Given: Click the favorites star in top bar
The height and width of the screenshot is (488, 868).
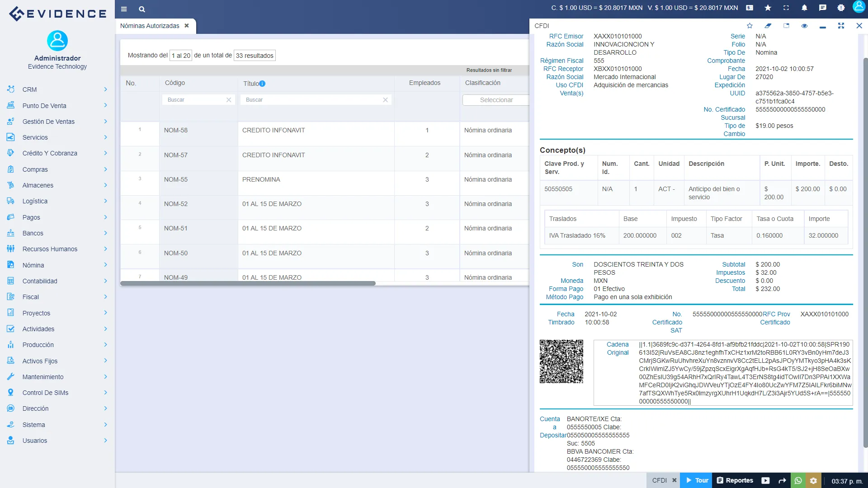Looking at the screenshot, I should click(768, 8).
